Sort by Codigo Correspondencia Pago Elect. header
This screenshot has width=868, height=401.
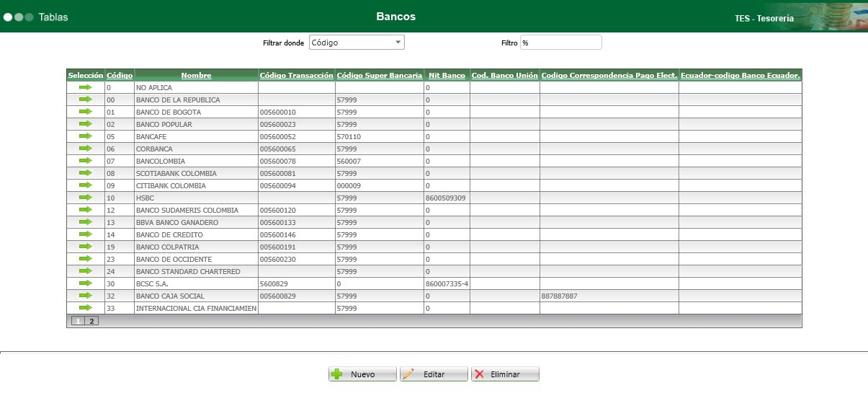pyautogui.click(x=609, y=75)
